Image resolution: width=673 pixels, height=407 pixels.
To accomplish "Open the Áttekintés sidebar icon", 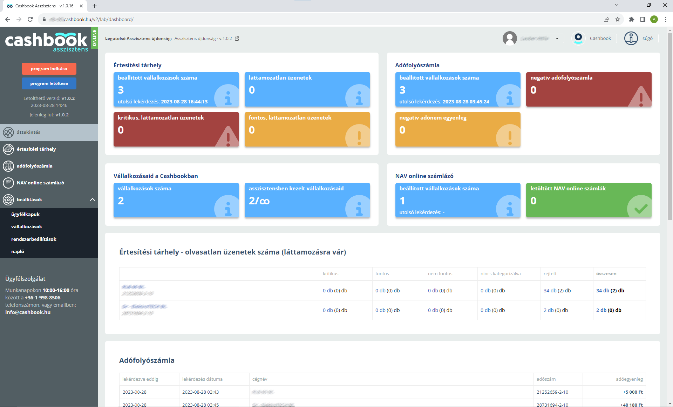I will coord(8,132).
